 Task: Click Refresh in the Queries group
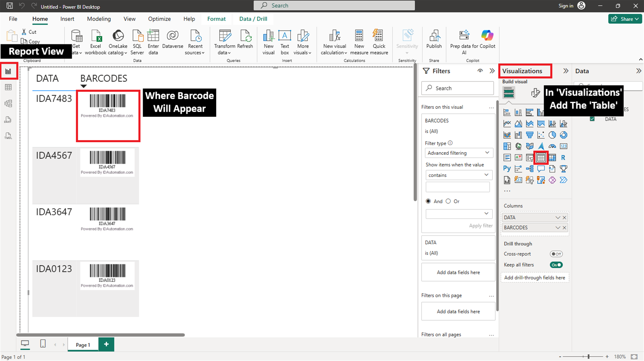click(x=245, y=39)
